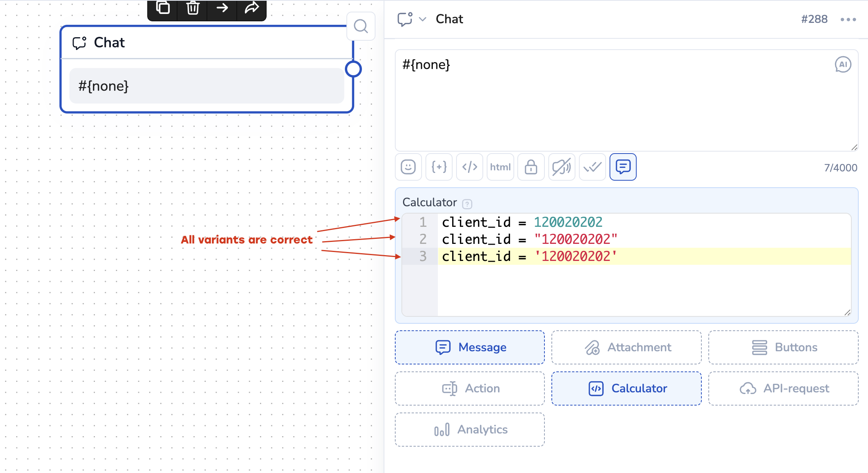This screenshot has width=868, height=473.
Task: Open the three-dots options menu
Action: pyautogui.click(x=848, y=19)
